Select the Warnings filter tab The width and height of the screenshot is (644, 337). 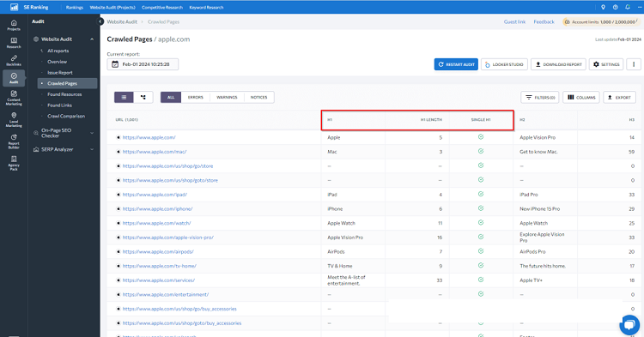(x=227, y=97)
